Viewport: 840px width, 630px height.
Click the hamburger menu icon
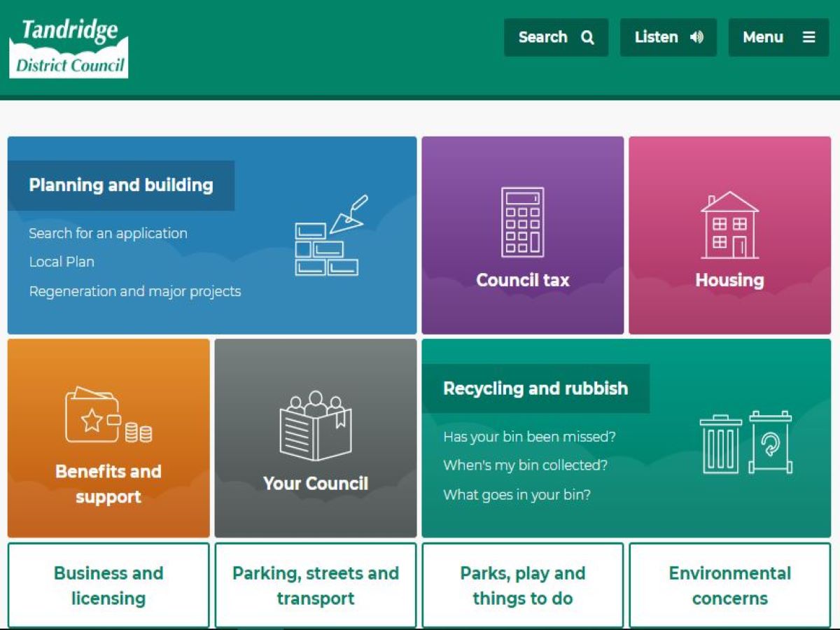tap(808, 37)
